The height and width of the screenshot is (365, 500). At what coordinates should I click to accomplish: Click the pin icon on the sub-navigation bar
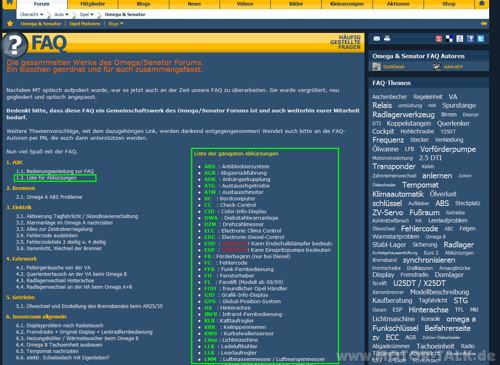[483, 24]
